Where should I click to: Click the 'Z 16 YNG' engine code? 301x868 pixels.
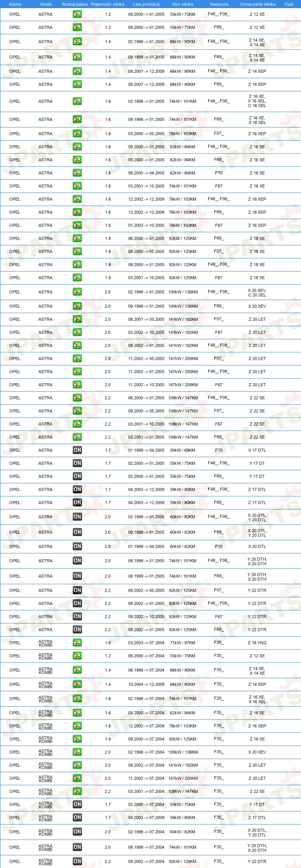point(257,643)
